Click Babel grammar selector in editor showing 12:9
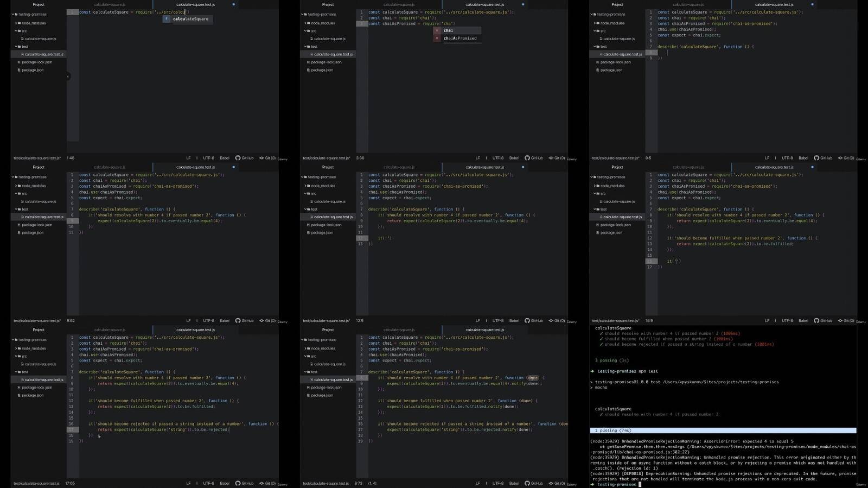Screen dimensions: 868x488 [514, 321]
